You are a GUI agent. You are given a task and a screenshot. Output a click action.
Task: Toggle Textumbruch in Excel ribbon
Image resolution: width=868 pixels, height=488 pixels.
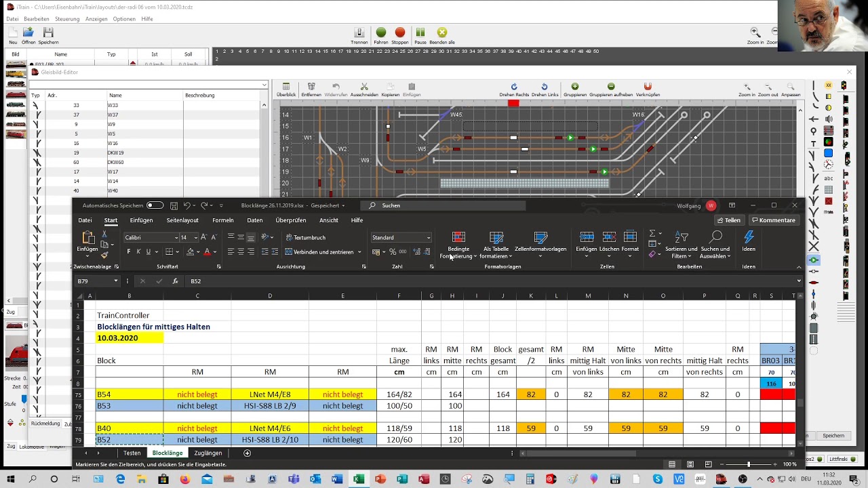click(x=306, y=237)
